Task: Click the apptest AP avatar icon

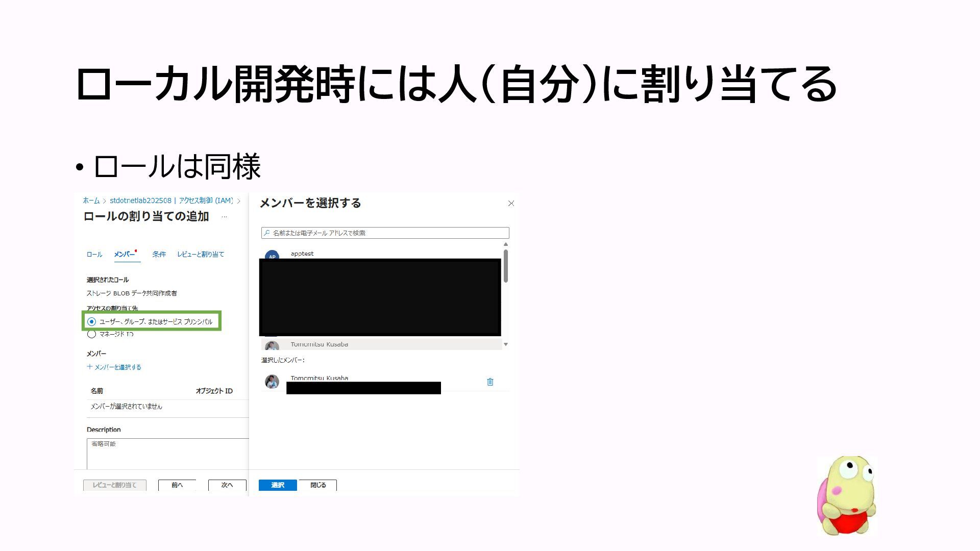Action: pos(272,255)
